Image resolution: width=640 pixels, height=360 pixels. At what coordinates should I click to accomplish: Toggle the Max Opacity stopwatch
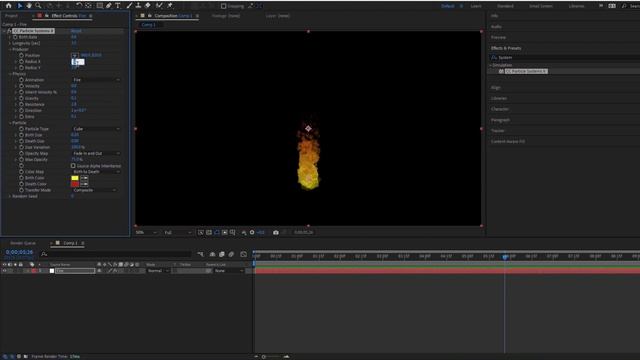click(x=21, y=159)
